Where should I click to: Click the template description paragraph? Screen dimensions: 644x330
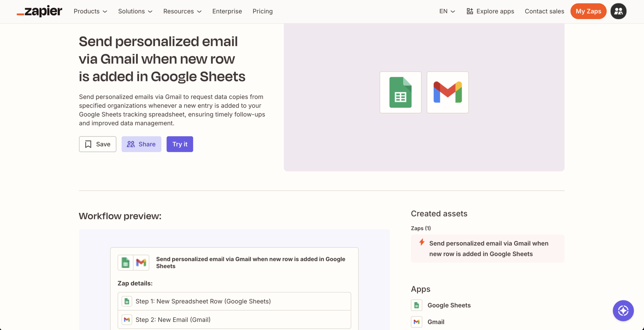tap(172, 110)
